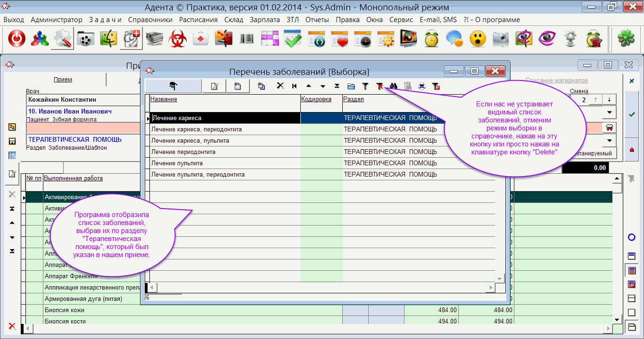Expand the patient dropdown arrow

pos(609,113)
